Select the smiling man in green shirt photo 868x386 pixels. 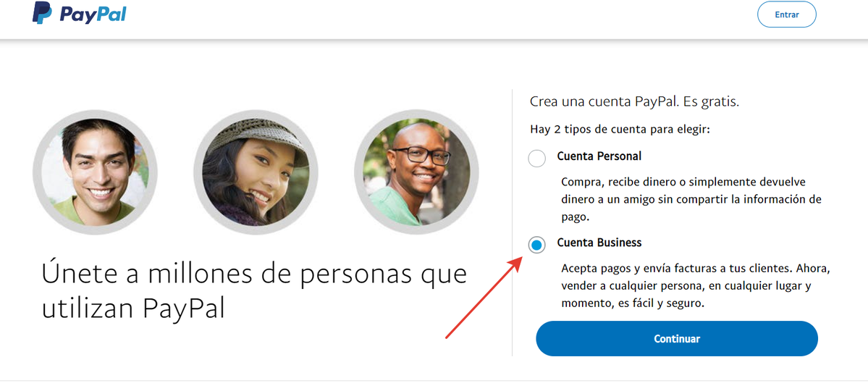tap(96, 172)
